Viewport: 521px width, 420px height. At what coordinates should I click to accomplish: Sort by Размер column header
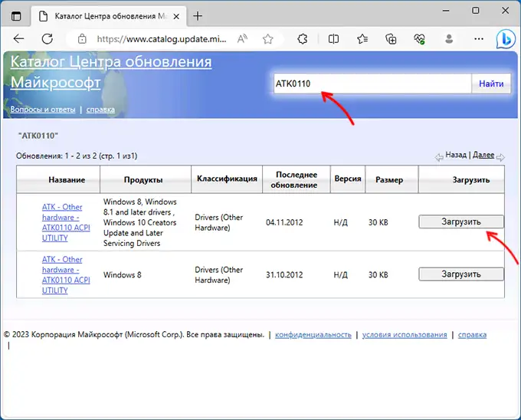389,180
